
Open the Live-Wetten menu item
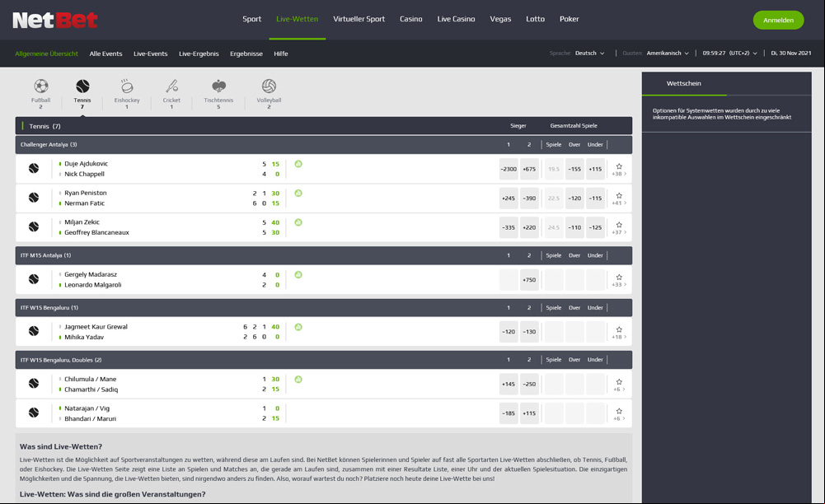[x=298, y=19]
